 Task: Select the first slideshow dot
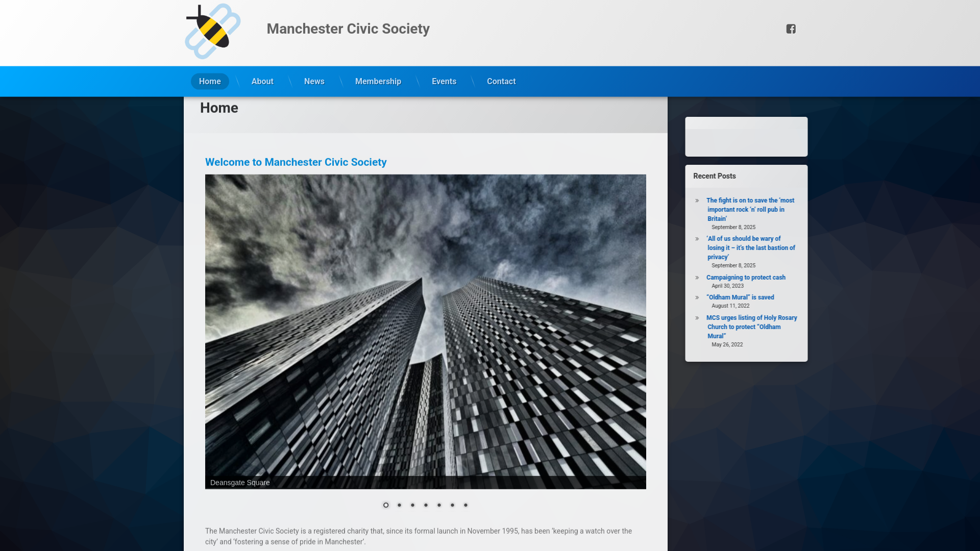386,505
